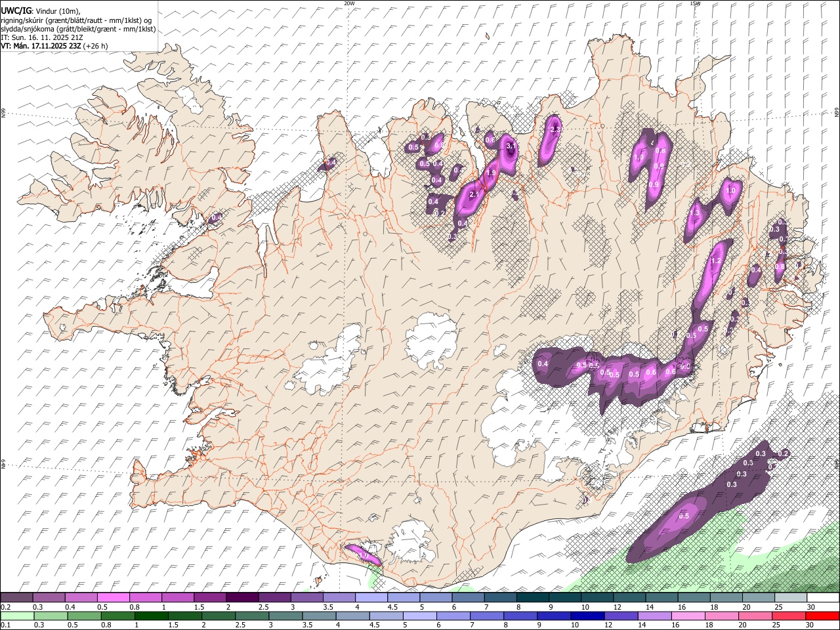Select the darkest purple 2 swatch in upper legend
This screenshot has width=840, height=630.
[x=241, y=598]
